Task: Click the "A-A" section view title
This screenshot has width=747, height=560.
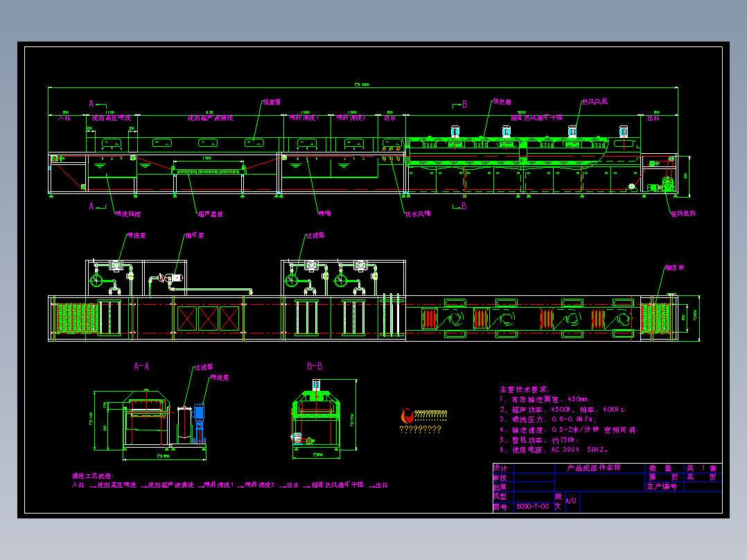Action: click(x=141, y=367)
